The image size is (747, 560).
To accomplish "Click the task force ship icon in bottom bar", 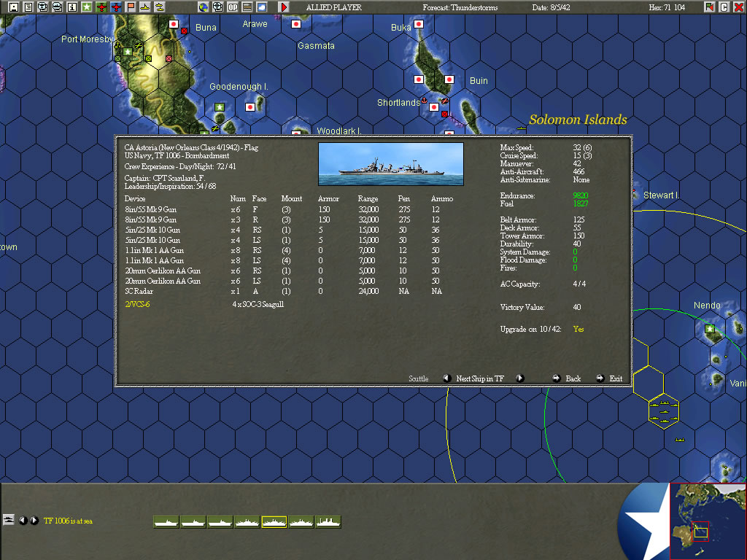I will click(x=9, y=519).
